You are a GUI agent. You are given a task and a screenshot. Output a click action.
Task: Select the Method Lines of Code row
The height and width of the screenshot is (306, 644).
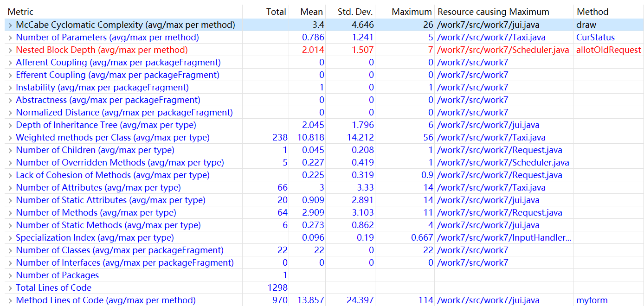click(106, 300)
